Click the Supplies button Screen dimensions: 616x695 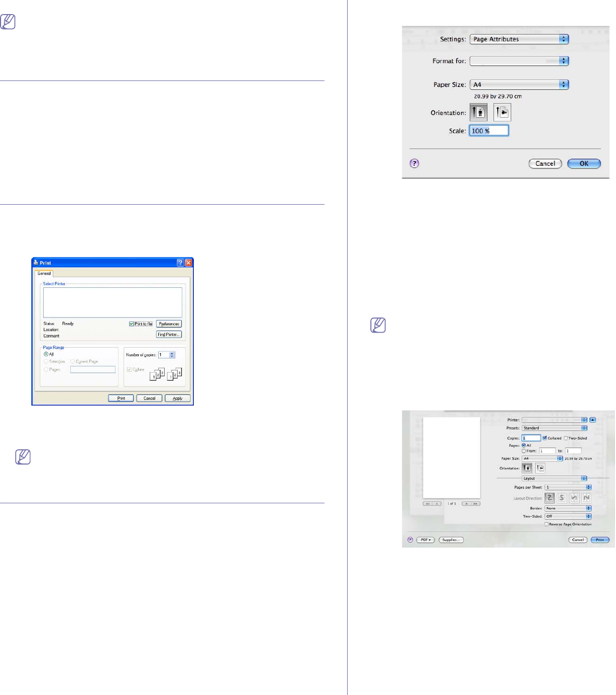tap(451, 539)
